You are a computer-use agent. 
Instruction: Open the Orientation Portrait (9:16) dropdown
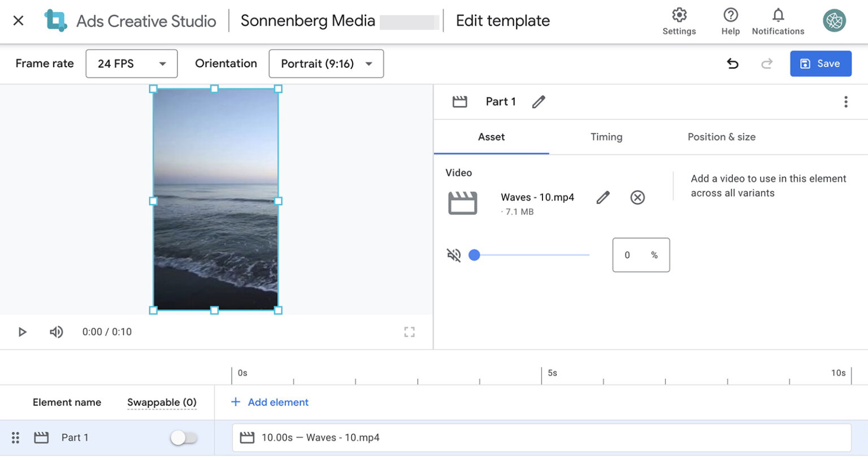326,63
